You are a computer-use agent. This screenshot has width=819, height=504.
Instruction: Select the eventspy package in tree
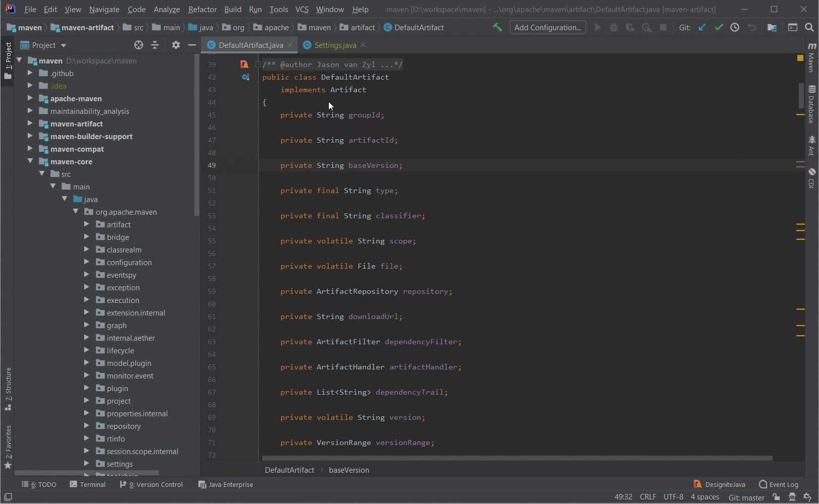point(122,275)
